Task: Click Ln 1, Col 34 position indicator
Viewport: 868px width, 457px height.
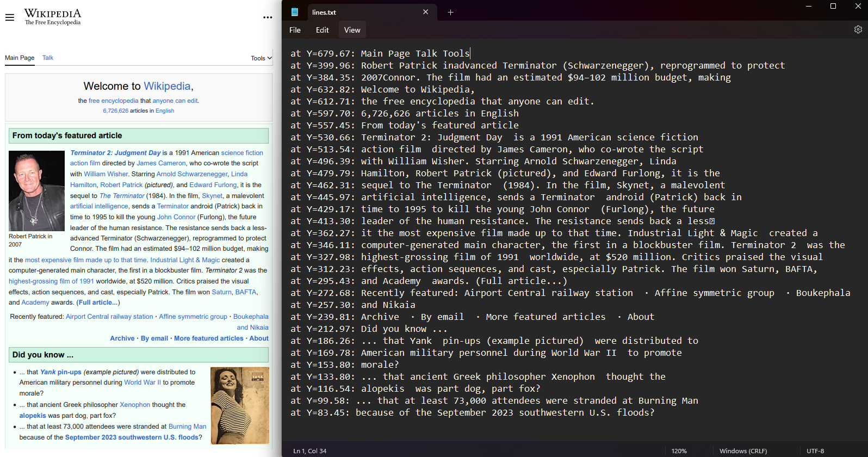Action: point(310,451)
